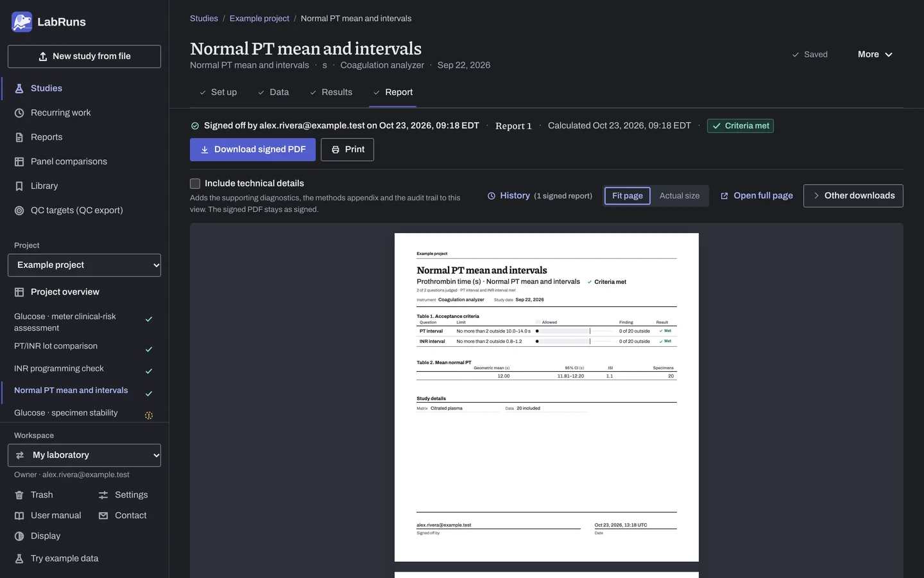The image size is (924, 578).
Task: Switch preview to Actual size
Action: coord(680,196)
